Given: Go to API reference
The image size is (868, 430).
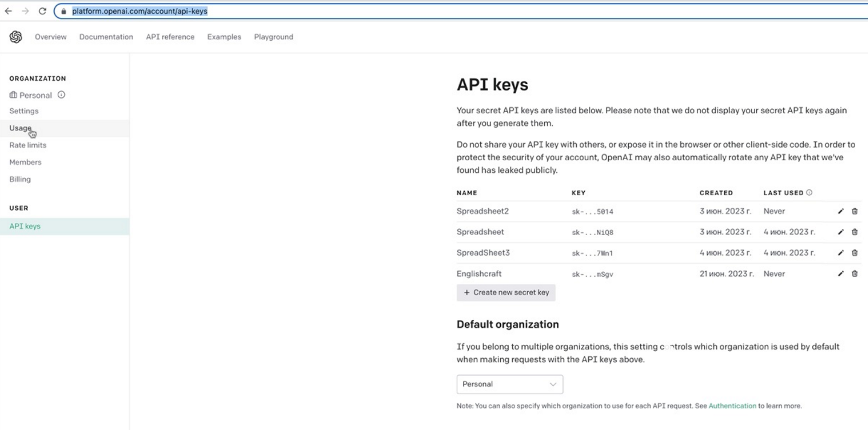Looking at the screenshot, I should click(x=170, y=37).
